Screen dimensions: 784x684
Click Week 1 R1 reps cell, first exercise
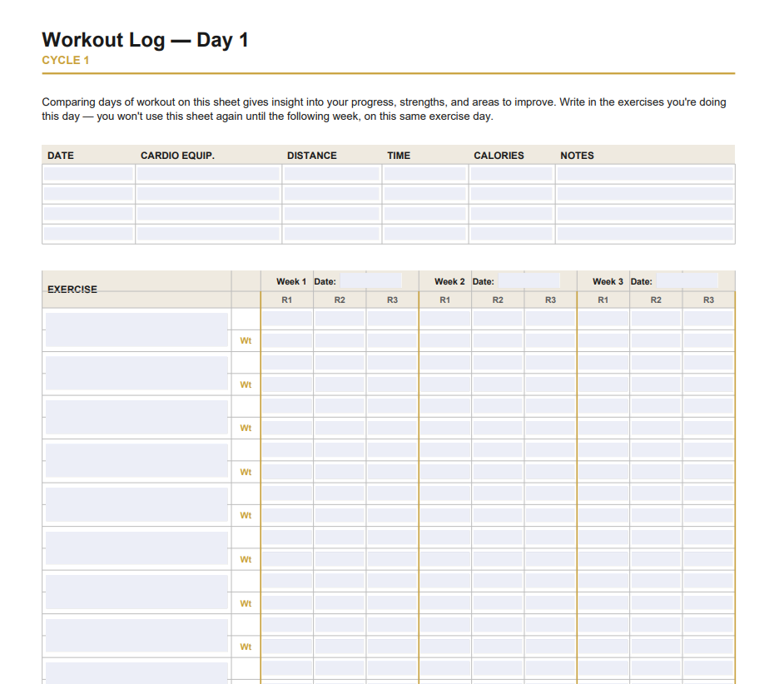287,319
